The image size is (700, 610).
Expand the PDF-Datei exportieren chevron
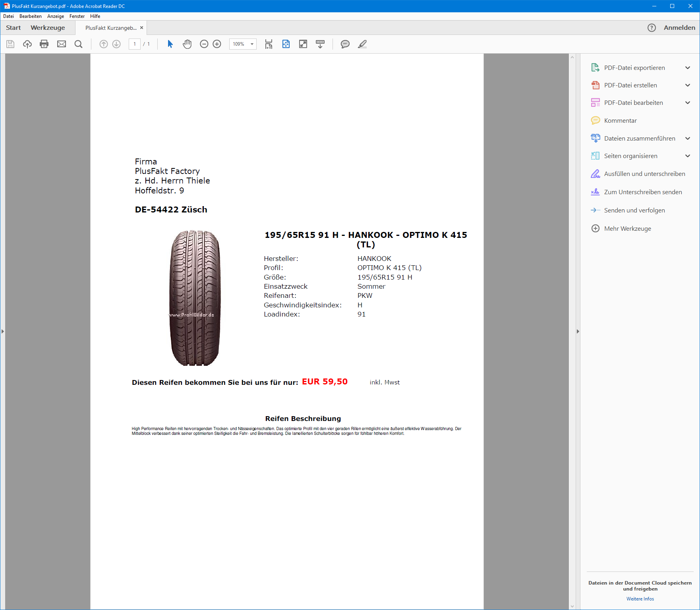[688, 68]
